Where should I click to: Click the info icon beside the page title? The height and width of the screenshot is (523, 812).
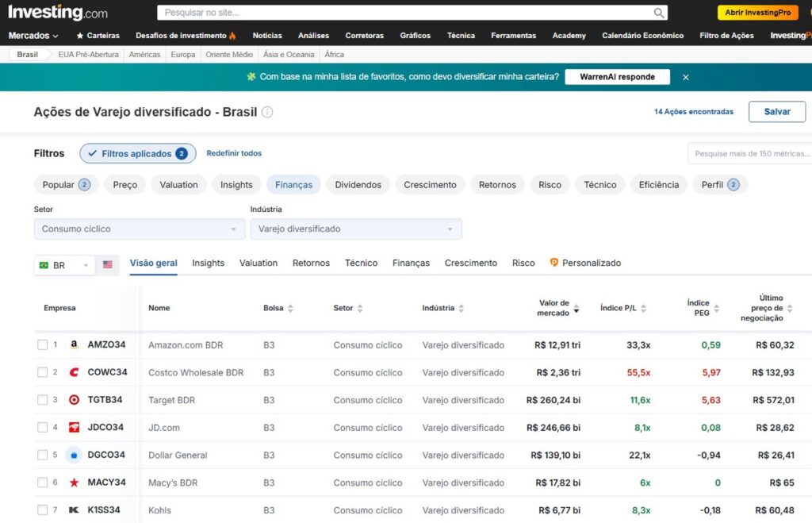point(267,112)
